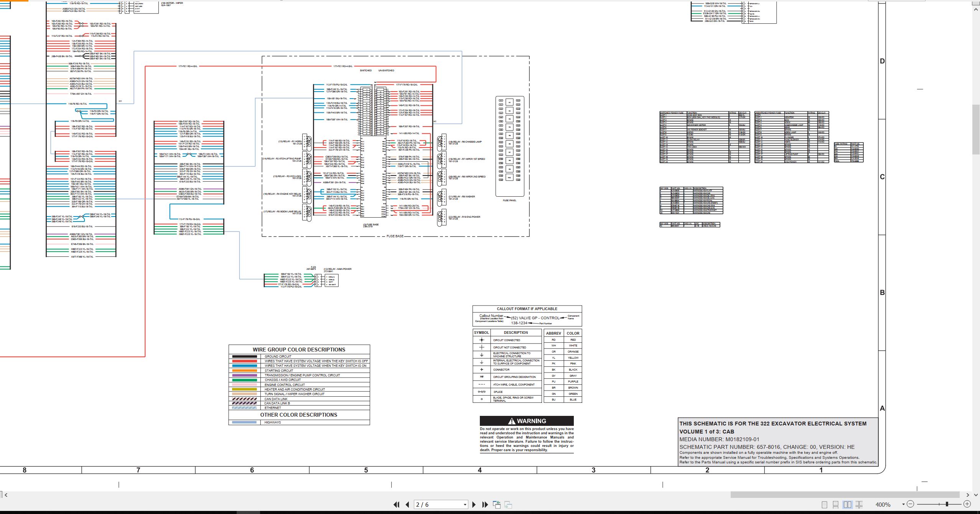Click '(17) RELAY - R5 BOOM LAMP RELAY' label
980x514 pixels.
pyautogui.click(x=282, y=212)
